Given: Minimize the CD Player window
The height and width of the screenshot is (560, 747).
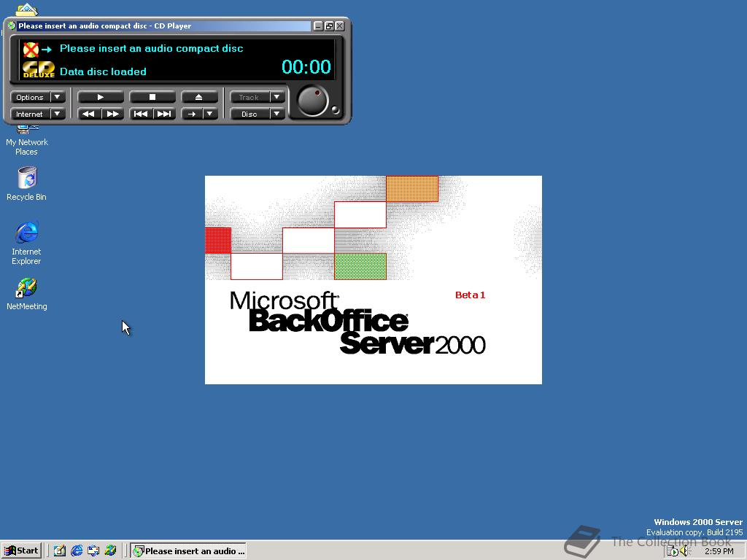Looking at the screenshot, I should (318, 26).
